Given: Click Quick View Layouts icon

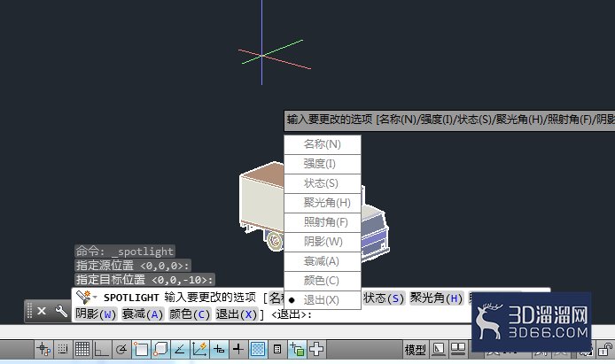Looking at the screenshot, I should [439, 349].
